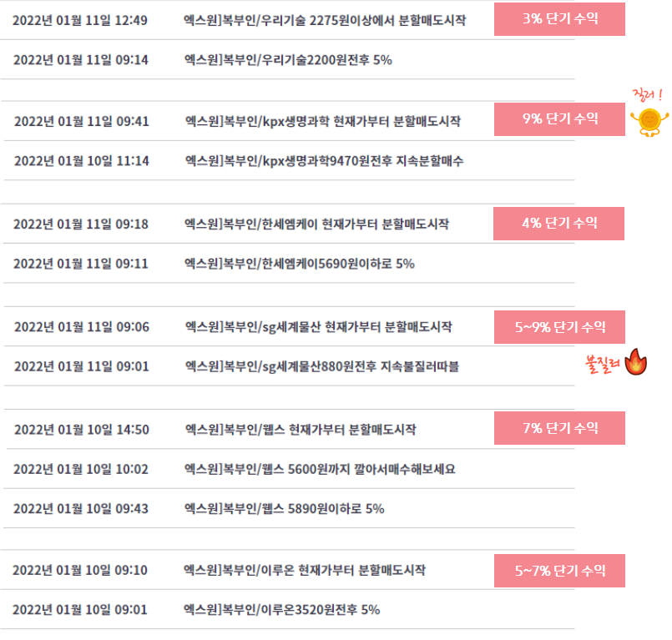Viewport: 672px width, 640px height.
Task: Open kpx생명과학9470원전후 지속분할매수 message
Action: [x=325, y=161]
